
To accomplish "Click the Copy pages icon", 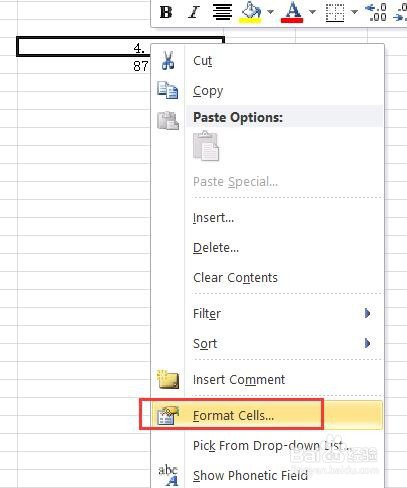I will click(x=168, y=90).
